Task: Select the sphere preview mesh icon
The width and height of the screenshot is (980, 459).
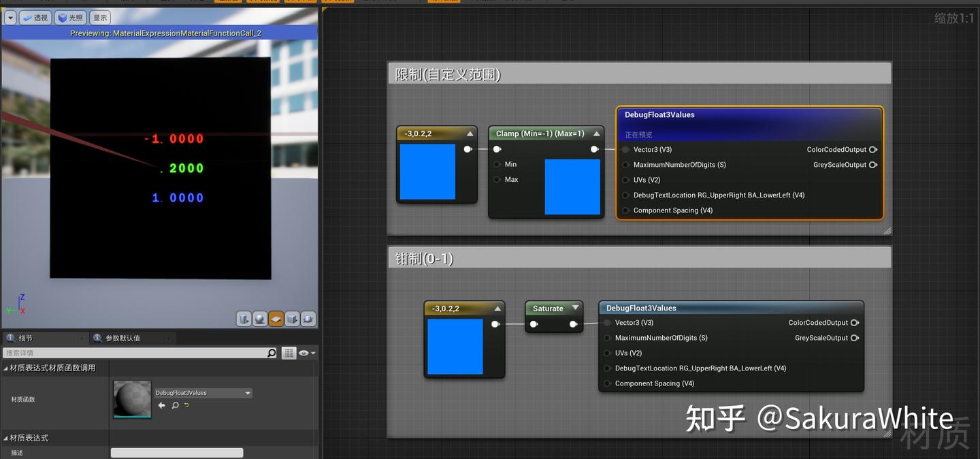Action: (260, 318)
